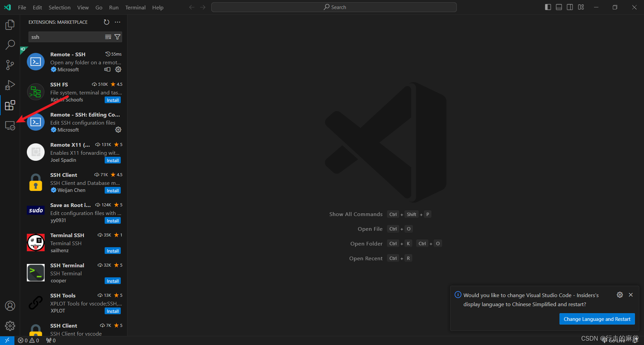Click the Microsoft publisher under Remote - SSH
The image size is (644, 345).
[x=68, y=69]
